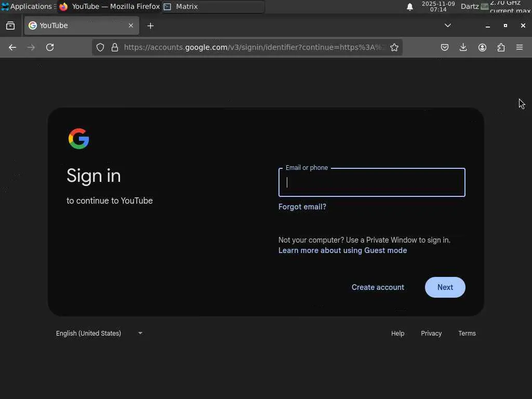Open the Pocket save icon
532x399 pixels.
point(445,47)
